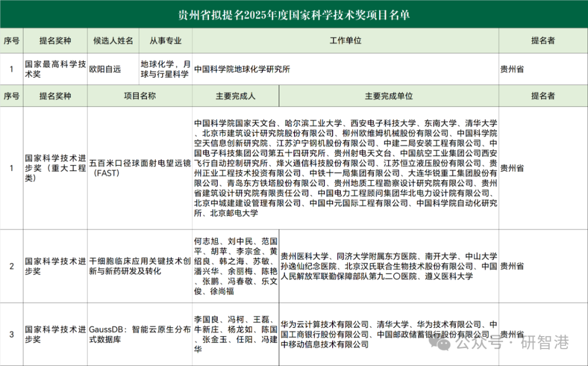Click the "主要完成单位" column header

click(389, 96)
